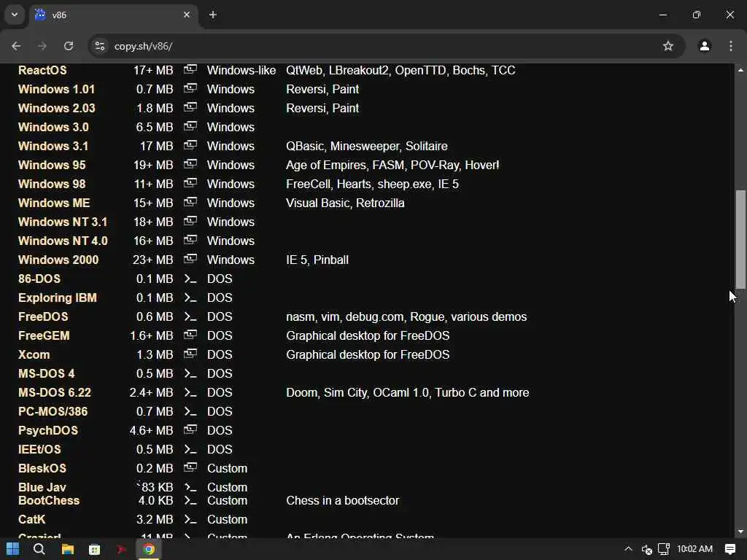Click the graphical icon in FreeGEM row
747x560 pixels.
coord(190,335)
